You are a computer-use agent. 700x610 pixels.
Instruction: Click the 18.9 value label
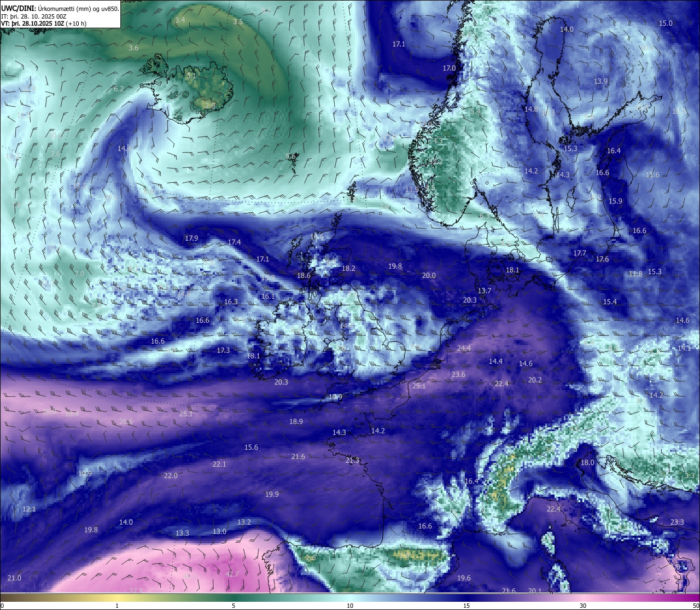click(296, 422)
